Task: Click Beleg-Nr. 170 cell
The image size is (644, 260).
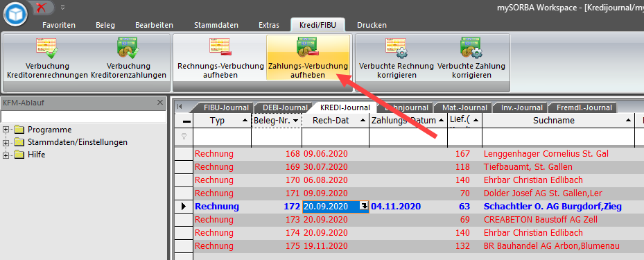Action: point(277,180)
